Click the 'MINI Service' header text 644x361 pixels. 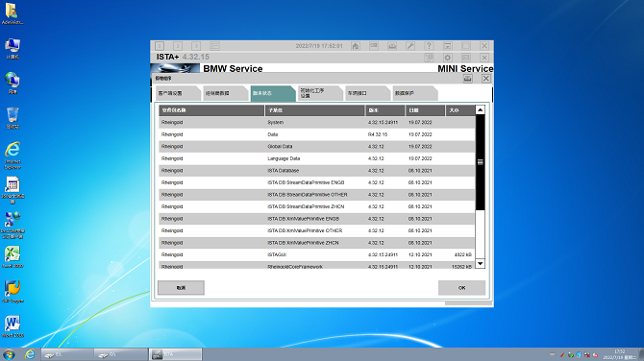click(465, 69)
